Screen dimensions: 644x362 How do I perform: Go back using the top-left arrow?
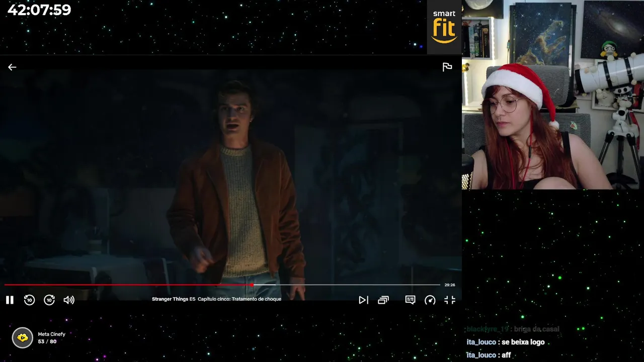pyautogui.click(x=12, y=67)
